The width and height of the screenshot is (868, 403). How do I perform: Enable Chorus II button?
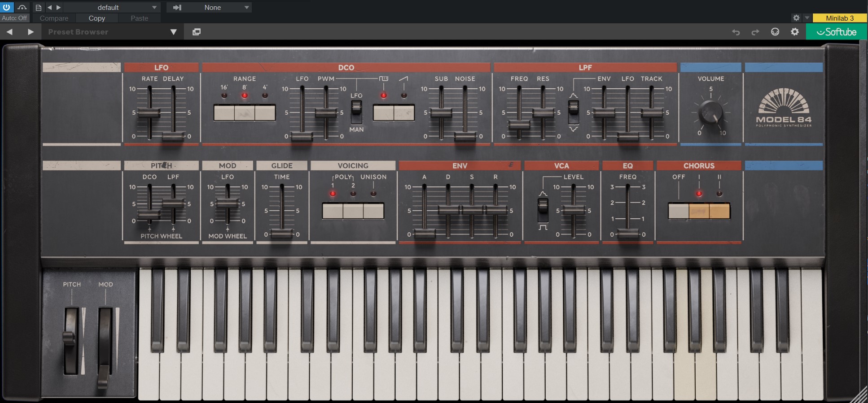pos(719,211)
